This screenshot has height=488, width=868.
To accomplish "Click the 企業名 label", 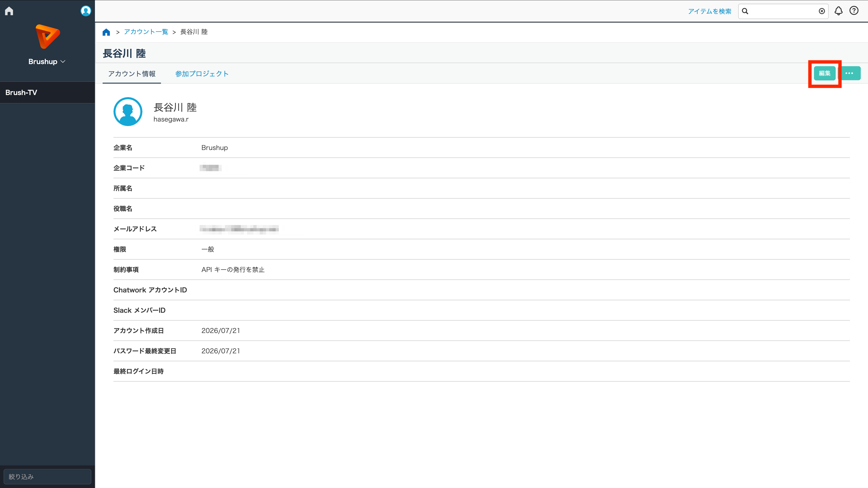I will pyautogui.click(x=123, y=148).
